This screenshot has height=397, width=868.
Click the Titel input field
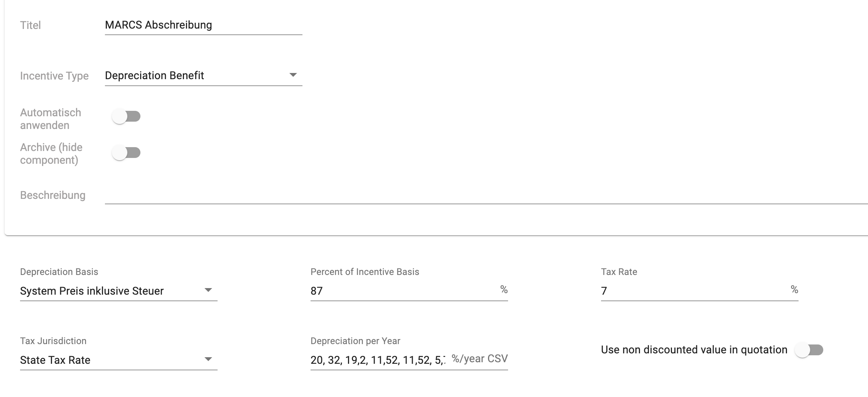pos(203,25)
